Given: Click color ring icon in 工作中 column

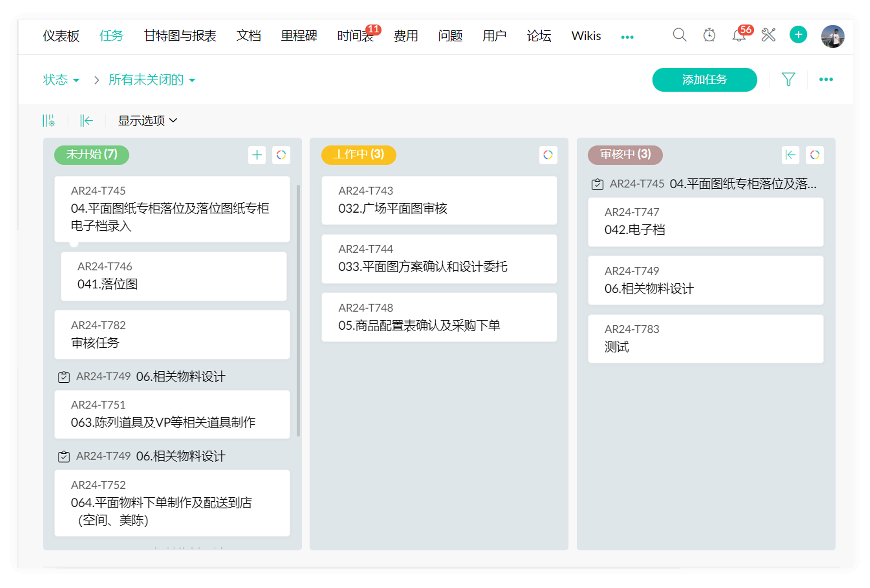Looking at the screenshot, I should (548, 155).
